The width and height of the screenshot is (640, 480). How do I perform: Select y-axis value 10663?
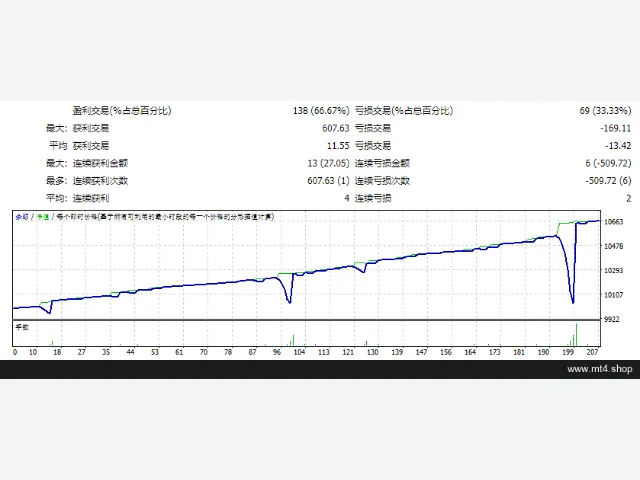click(613, 222)
